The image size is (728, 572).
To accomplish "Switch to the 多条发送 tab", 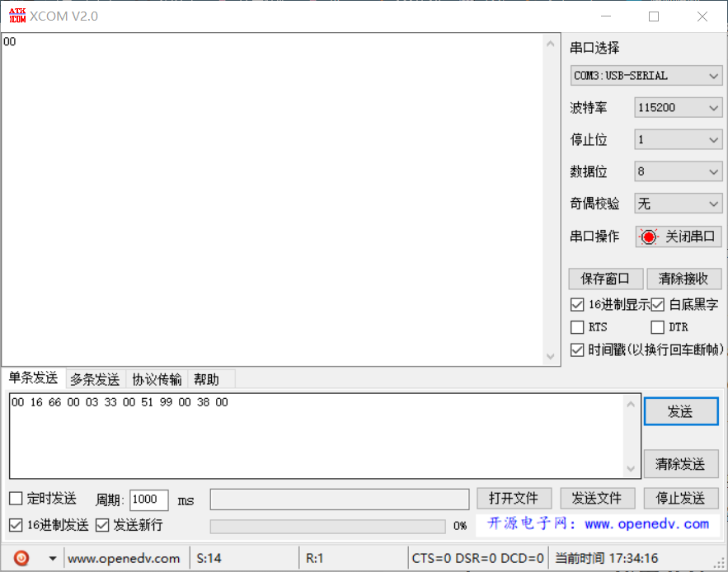I will (95, 379).
